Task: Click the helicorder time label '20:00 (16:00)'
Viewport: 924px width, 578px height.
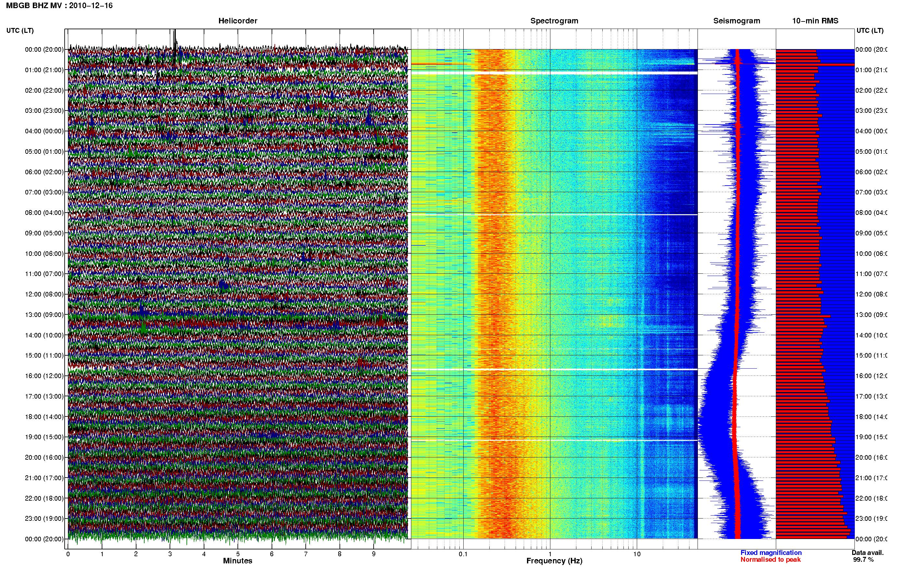Action: (x=44, y=457)
